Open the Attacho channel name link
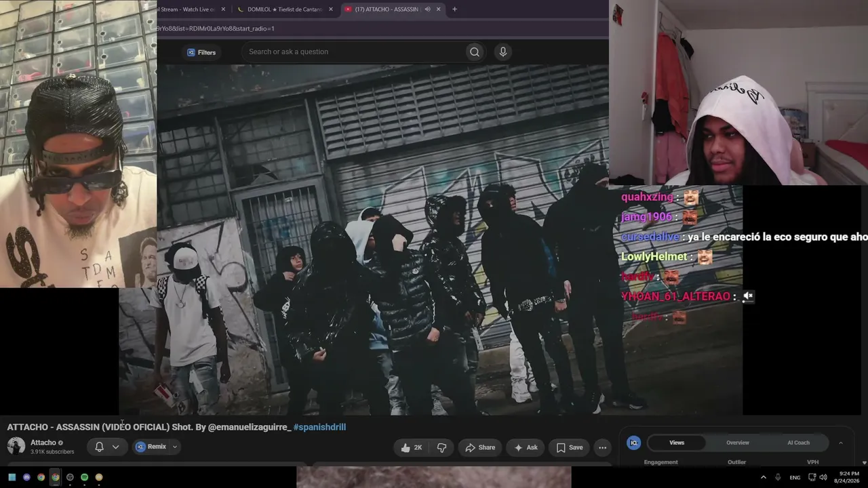 click(43, 443)
